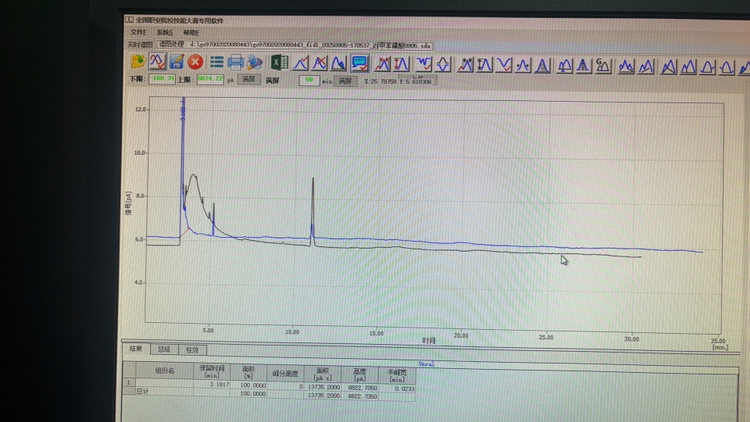Click the save disk icon
Screen dimensions: 750x422
click(x=177, y=63)
